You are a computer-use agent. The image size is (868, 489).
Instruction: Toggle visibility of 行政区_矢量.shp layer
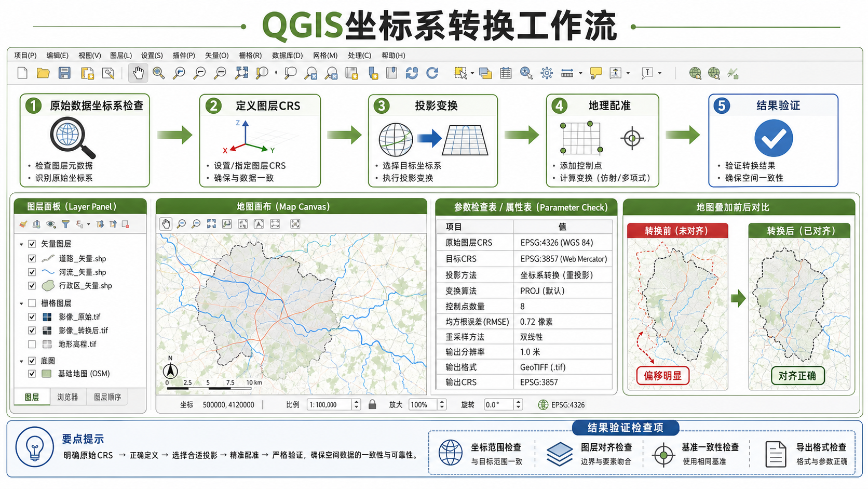[32, 285]
